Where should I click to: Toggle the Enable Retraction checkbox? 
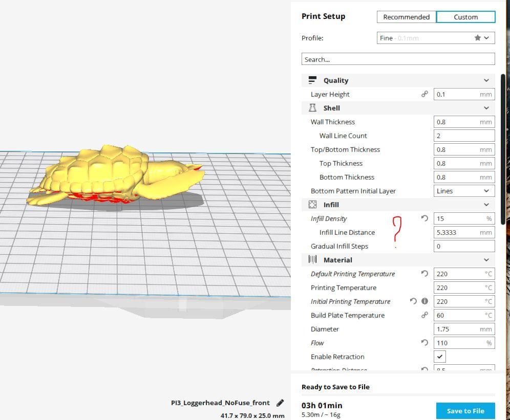click(x=440, y=357)
